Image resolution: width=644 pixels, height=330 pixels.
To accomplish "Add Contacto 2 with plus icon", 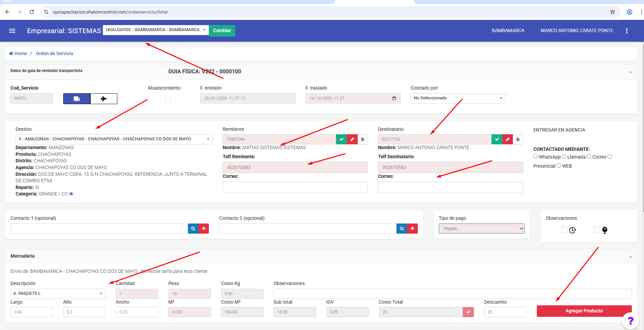I will (x=412, y=229).
